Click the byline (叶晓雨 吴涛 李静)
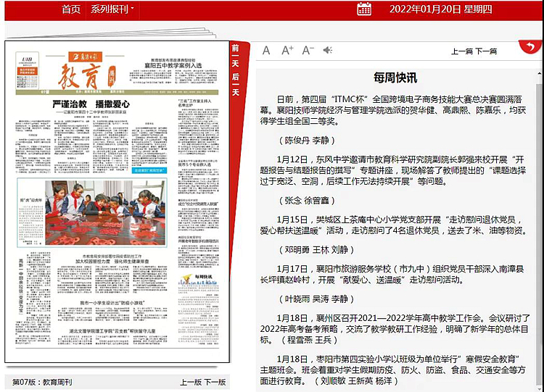 click(x=316, y=299)
